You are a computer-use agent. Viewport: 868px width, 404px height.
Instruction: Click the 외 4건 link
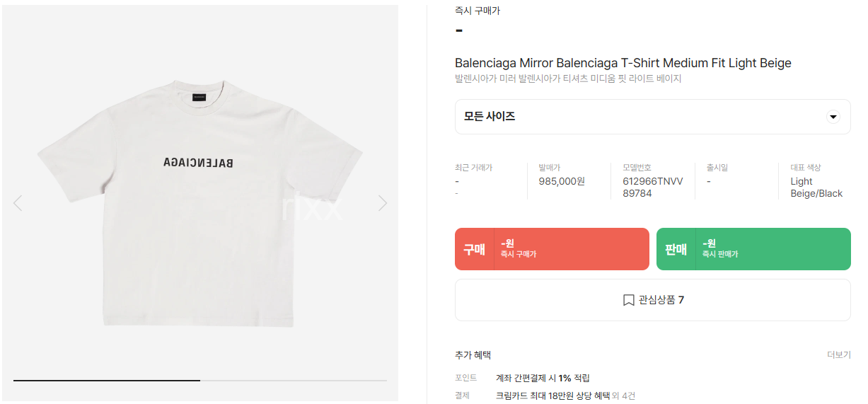pyautogui.click(x=624, y=396)
